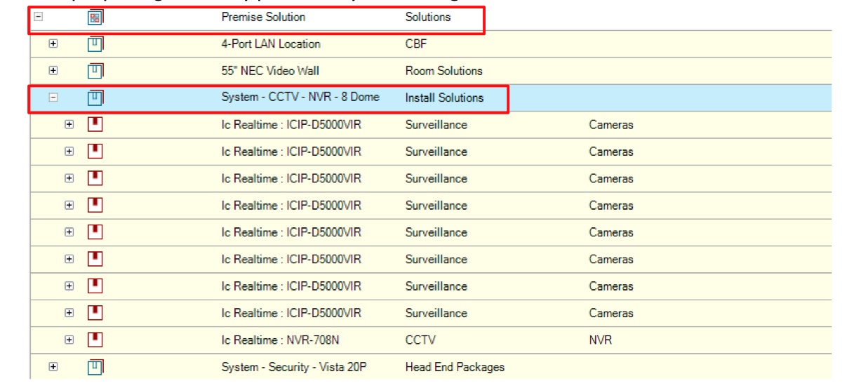
Task: Click the red item icon for NVR-708N
Action: 95,340
